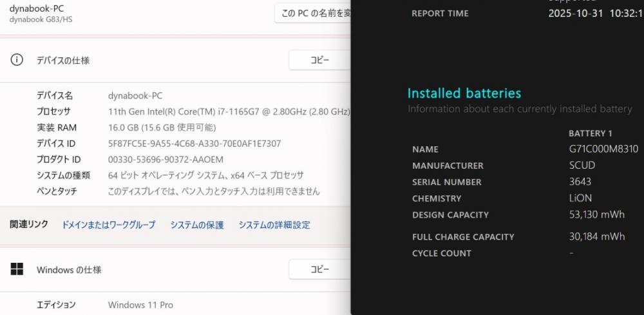
Task: Open システムの保護 link
Action: pos(197,225)
